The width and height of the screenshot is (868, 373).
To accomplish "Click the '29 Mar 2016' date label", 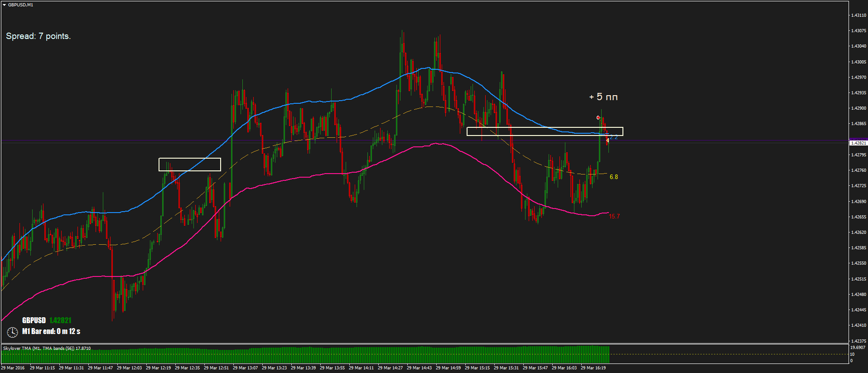I will click(x=13, y=368).
